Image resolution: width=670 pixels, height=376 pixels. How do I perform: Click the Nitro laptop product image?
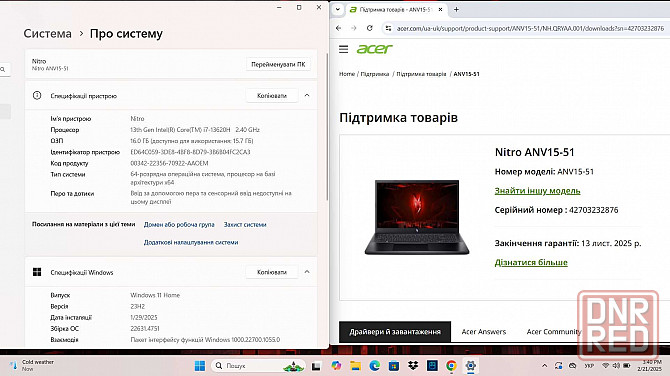pyautogui.click(x=417, y=217)
